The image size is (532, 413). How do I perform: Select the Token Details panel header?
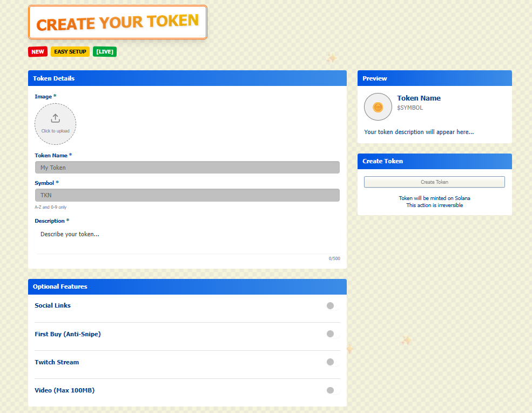tap(187, 78)
